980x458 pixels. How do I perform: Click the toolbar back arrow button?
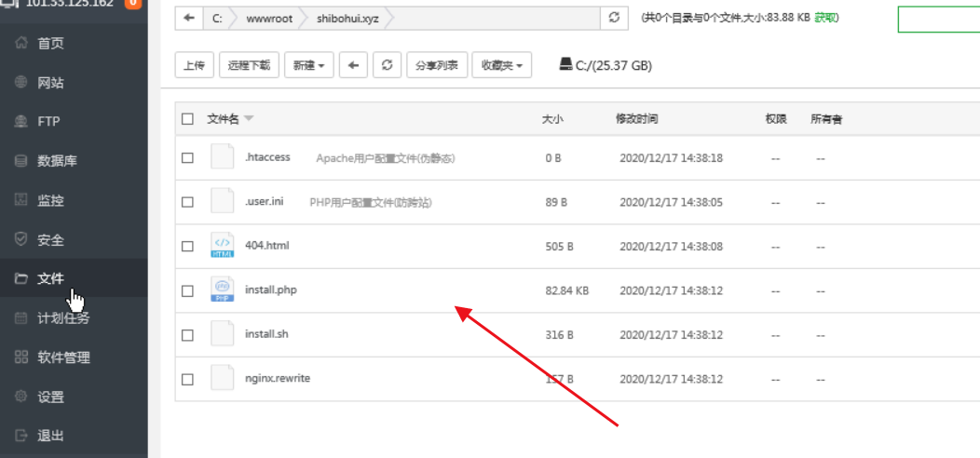353,65
